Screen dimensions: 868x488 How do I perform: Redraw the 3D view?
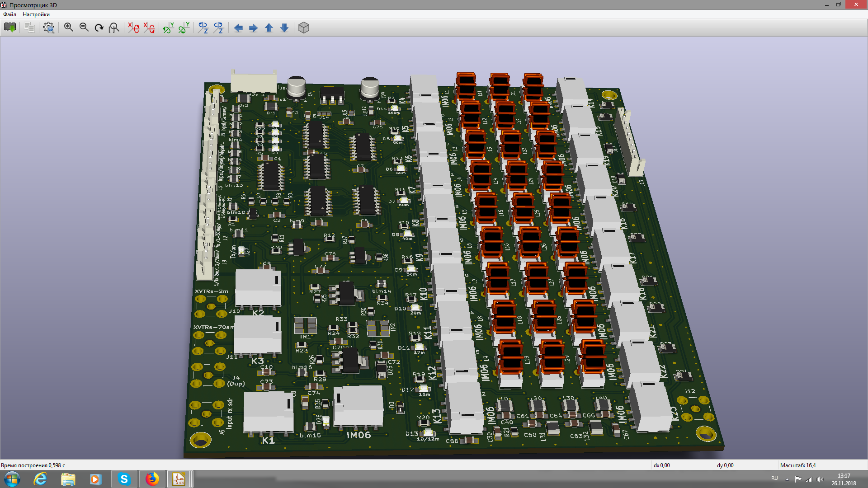point(99,28)
